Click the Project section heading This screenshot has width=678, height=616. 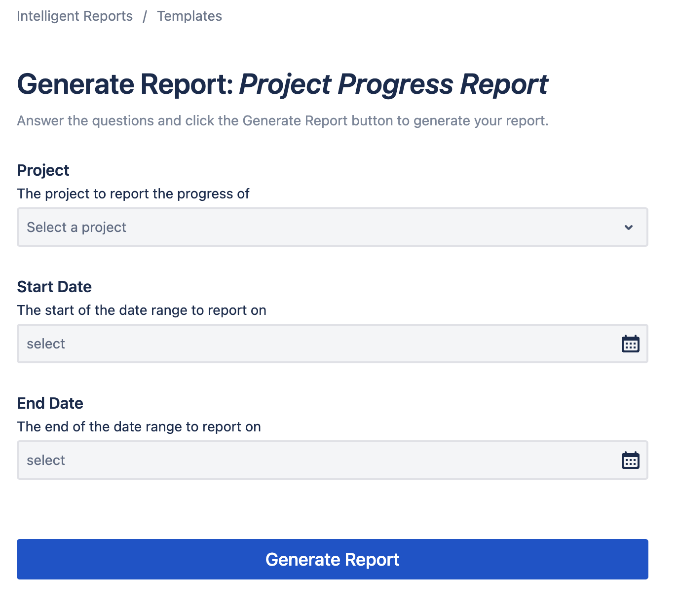[x=43, y=170]
